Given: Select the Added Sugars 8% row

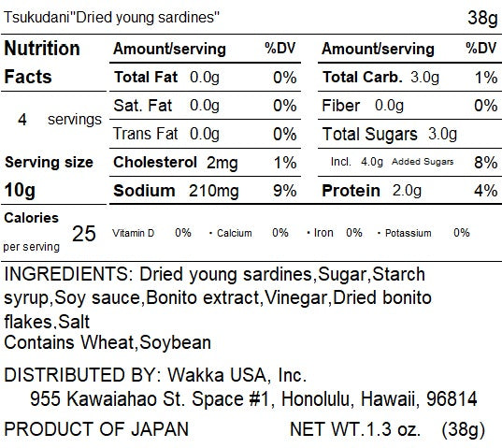Looking at the screenshot, I should click(409, 163).
